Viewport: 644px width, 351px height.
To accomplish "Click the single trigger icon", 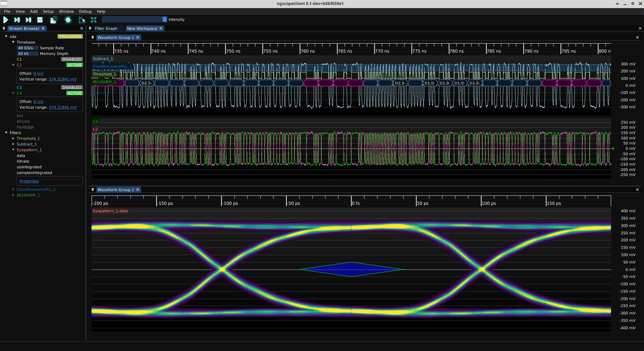I will click(17, 20).
